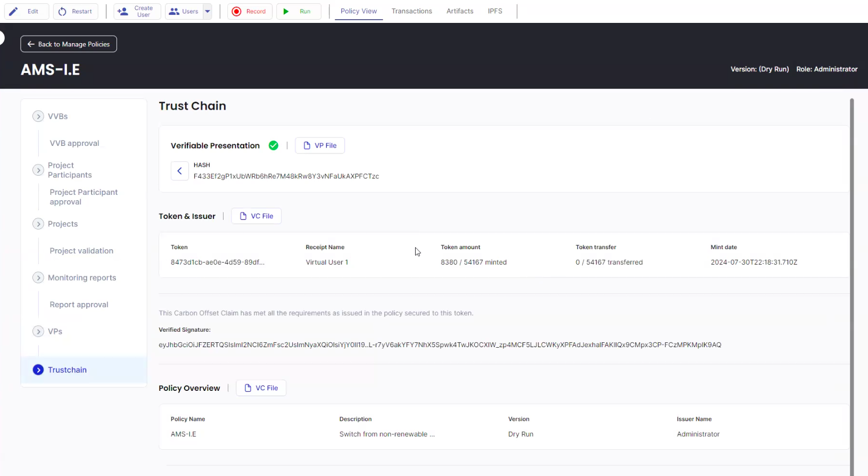Click the Edit pencil button
868x476 pixels.
tap(27, 11)
